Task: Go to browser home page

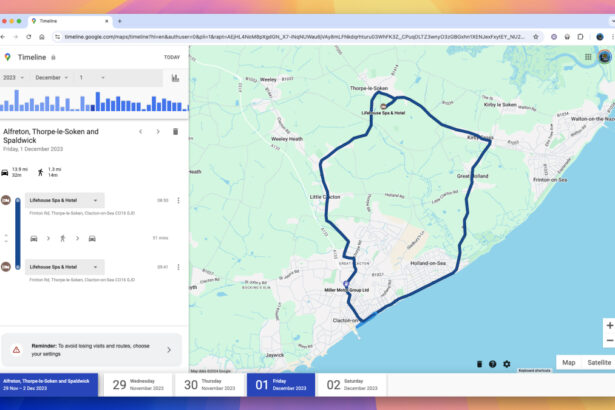Action: tap(42, 37)
